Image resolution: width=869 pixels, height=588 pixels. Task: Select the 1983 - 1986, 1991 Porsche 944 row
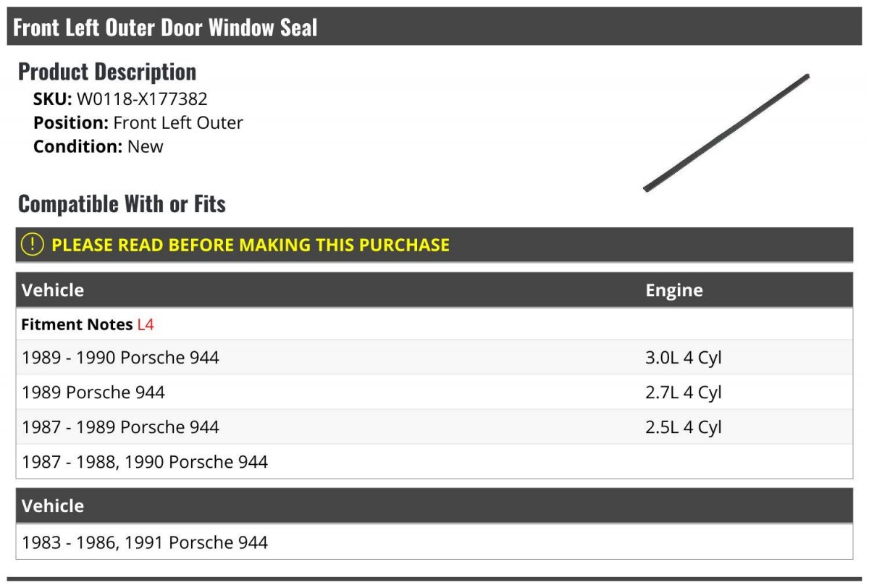coord(434,542)
